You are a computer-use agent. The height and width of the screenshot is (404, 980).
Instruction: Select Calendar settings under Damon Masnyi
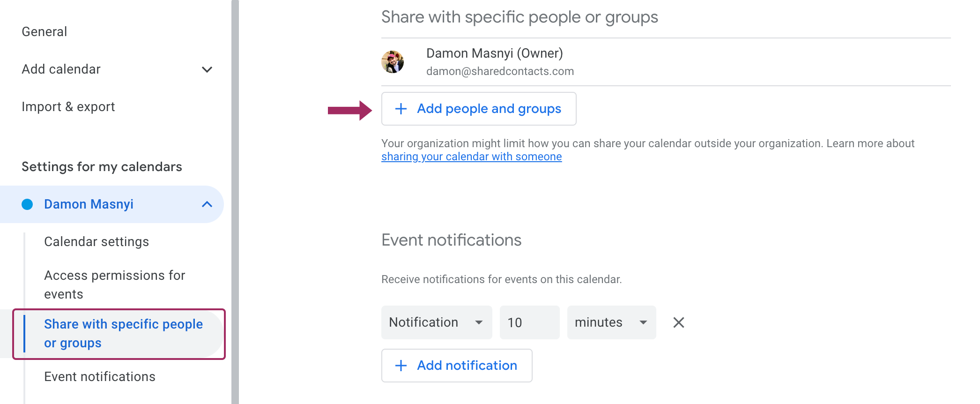[97, 242]
